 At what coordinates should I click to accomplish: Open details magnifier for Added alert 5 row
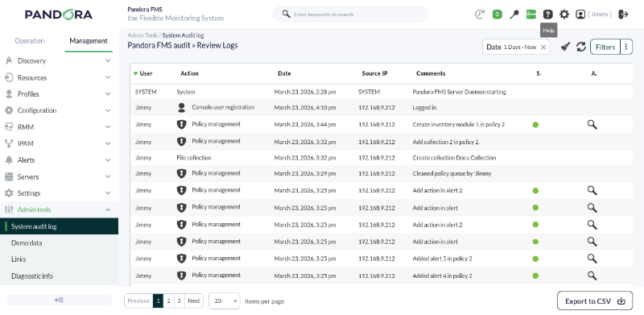pyautogui.click(x=592, y=259)
